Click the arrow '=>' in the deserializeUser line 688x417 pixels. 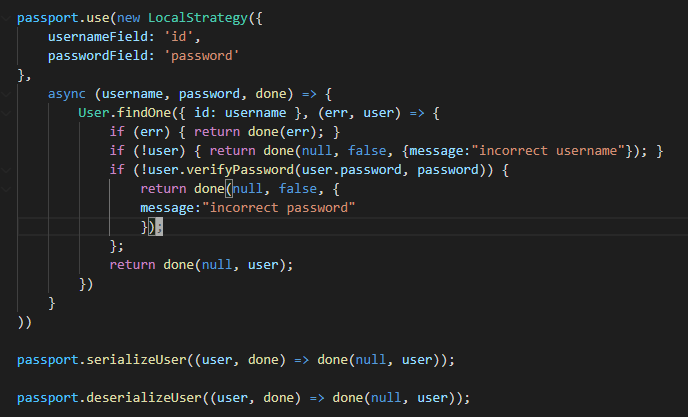tap(317, 398)
